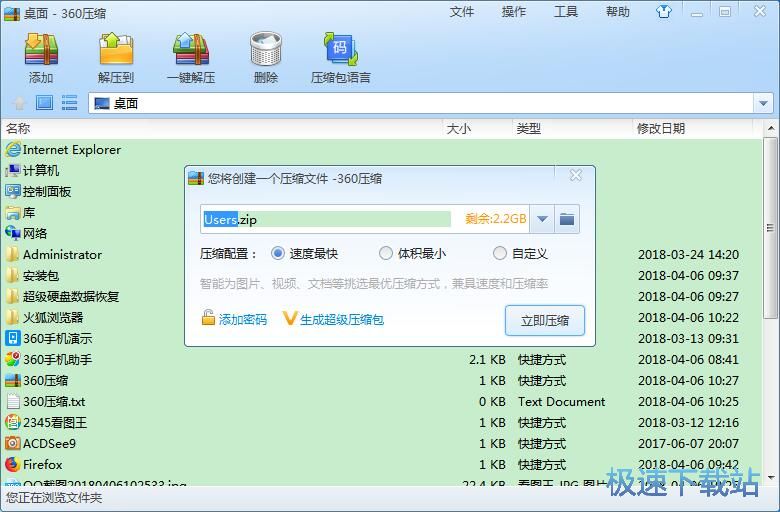Viewport: 780px width, 512px height.
Task: Select the 体积最小 compression option
Action: coord(386,253)
